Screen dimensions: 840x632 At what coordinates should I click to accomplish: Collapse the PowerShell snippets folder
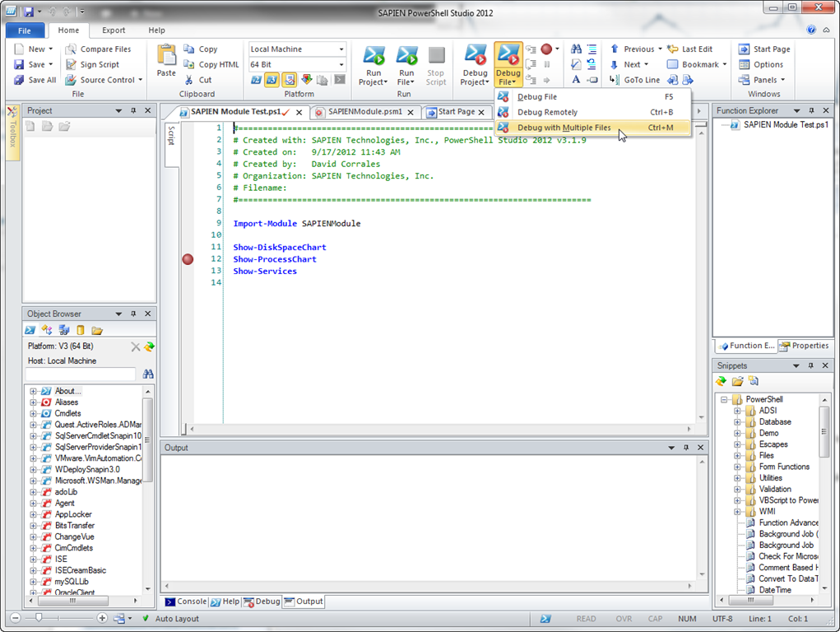point(724,399)
